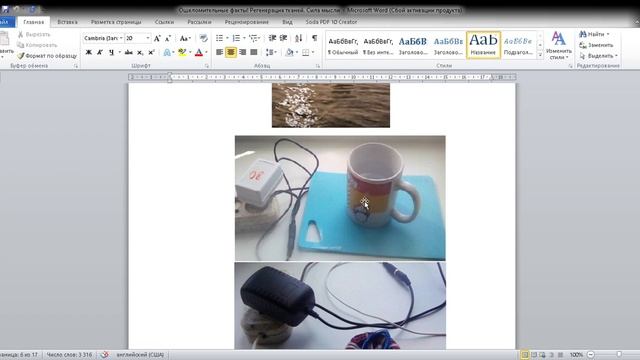
Task: Toggle Show paragraph marks (¶)
Action: [314, 38]
